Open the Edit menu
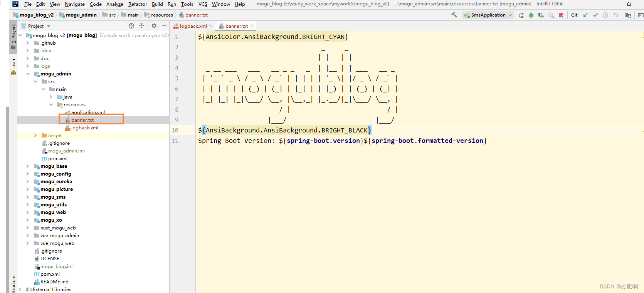 click(40, 4)
